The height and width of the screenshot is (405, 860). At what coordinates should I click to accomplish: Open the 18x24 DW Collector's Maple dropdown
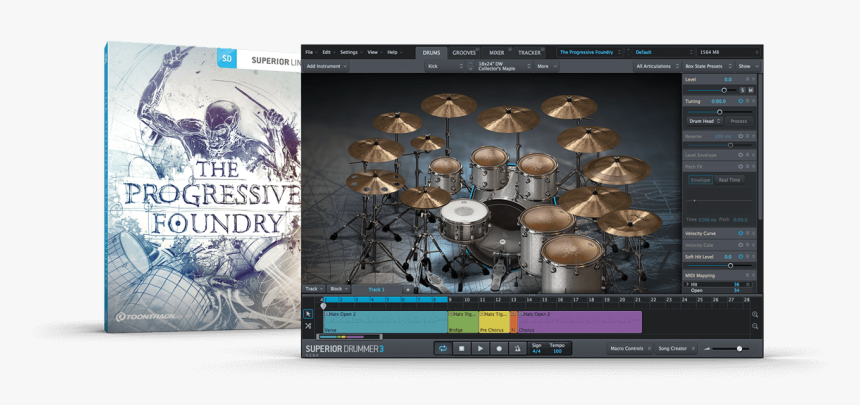(x=504, y=66)
